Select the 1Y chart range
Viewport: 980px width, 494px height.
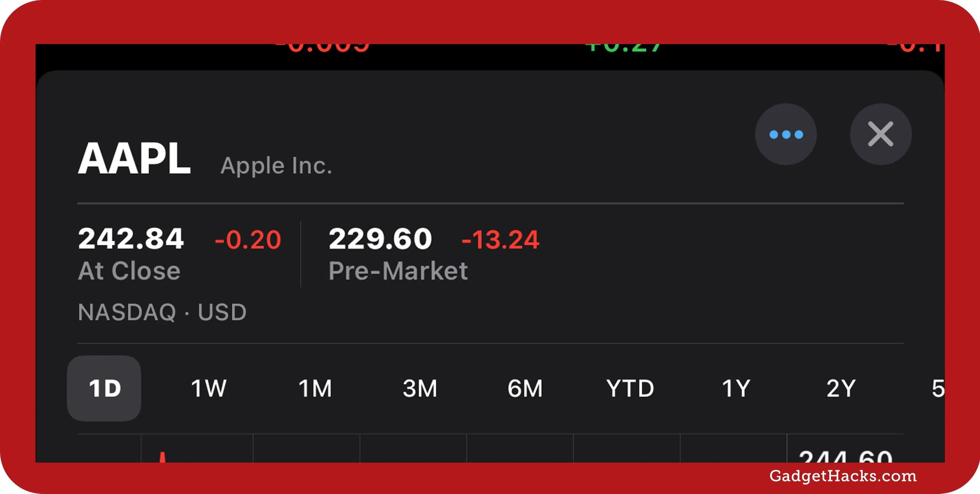(x=736, y=388)
